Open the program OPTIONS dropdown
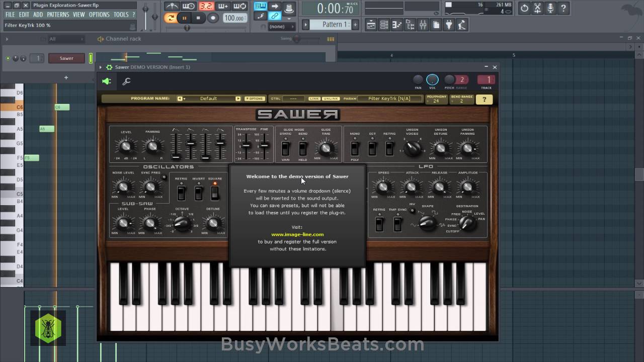The width and height of the screenshot is (644, 362). [x=254, y=99]
